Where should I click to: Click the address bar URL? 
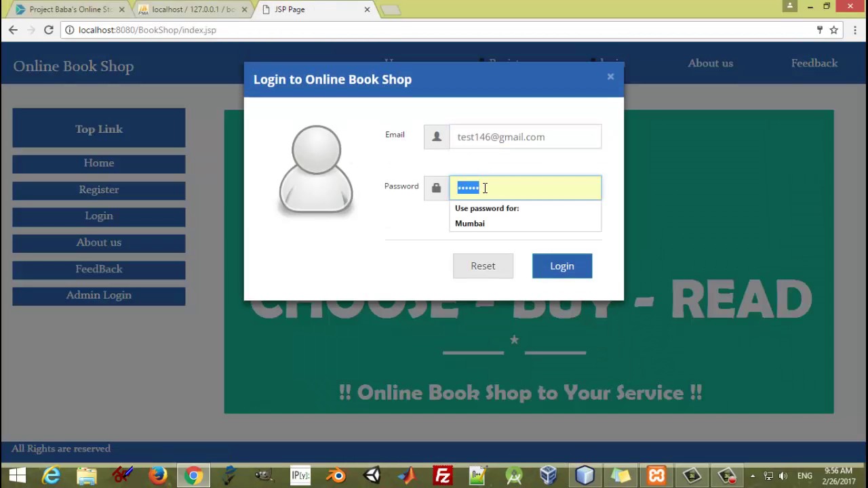point(147,30)
